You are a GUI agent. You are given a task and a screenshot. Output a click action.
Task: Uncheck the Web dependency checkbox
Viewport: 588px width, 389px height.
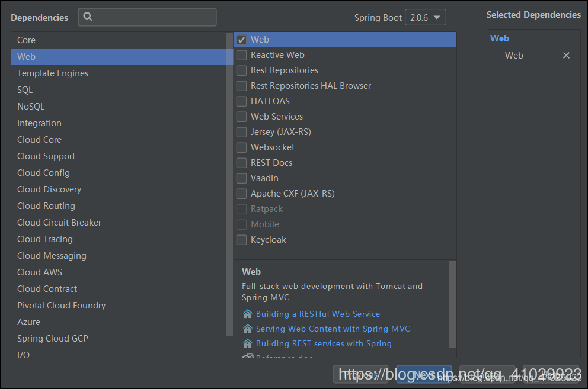[241, 40]
